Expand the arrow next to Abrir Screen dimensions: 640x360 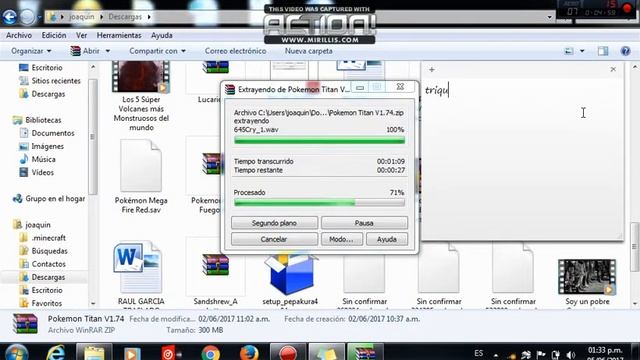click(x=108, y=51)
